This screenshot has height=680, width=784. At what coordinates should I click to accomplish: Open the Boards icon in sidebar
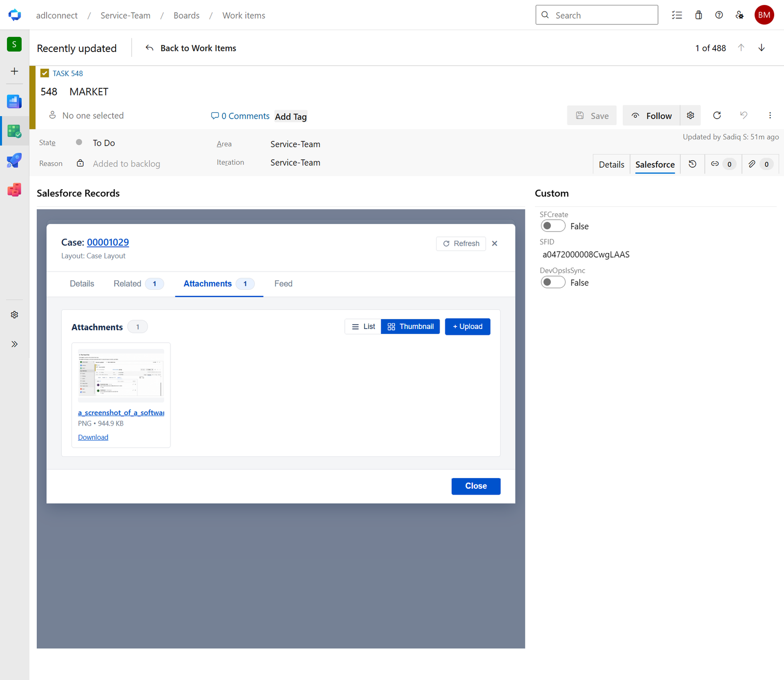pos(14,131)
